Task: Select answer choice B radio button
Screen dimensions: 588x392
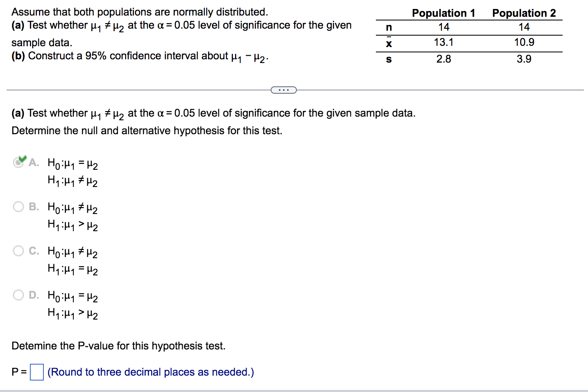Action: [18, 207]
